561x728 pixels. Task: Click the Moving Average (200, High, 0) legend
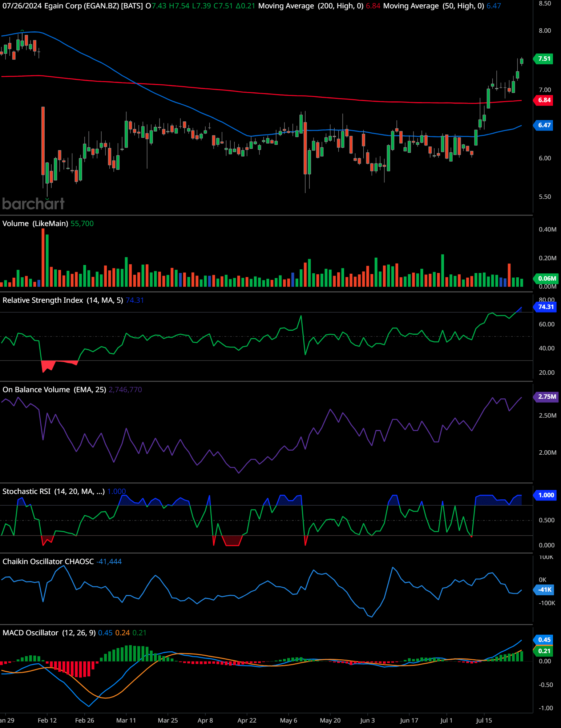[x=311, y=6]
